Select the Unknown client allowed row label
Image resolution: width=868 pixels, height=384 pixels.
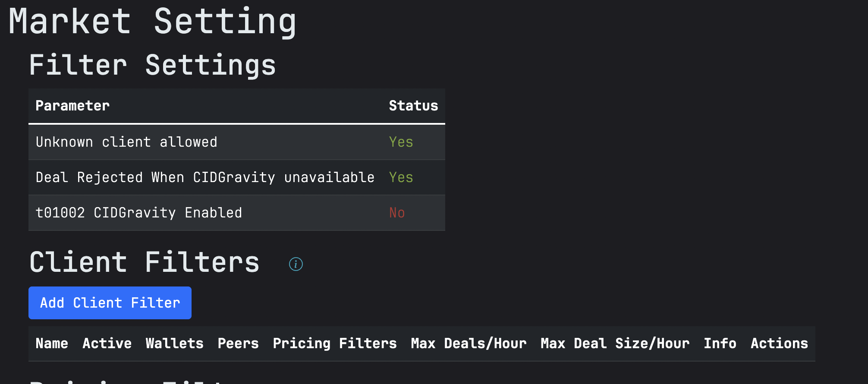pyautogui.click(x=126, y=142)
